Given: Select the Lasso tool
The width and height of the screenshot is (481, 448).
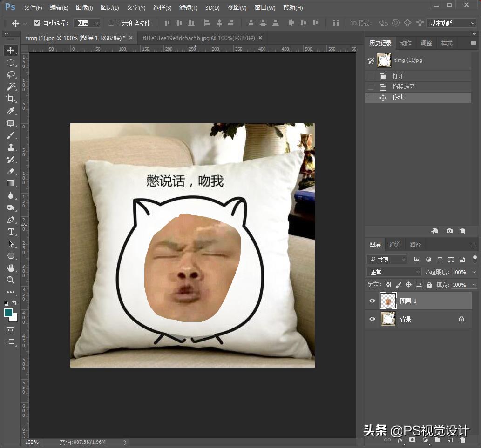Looking at the screenshot, I should [x=11, y=74].
